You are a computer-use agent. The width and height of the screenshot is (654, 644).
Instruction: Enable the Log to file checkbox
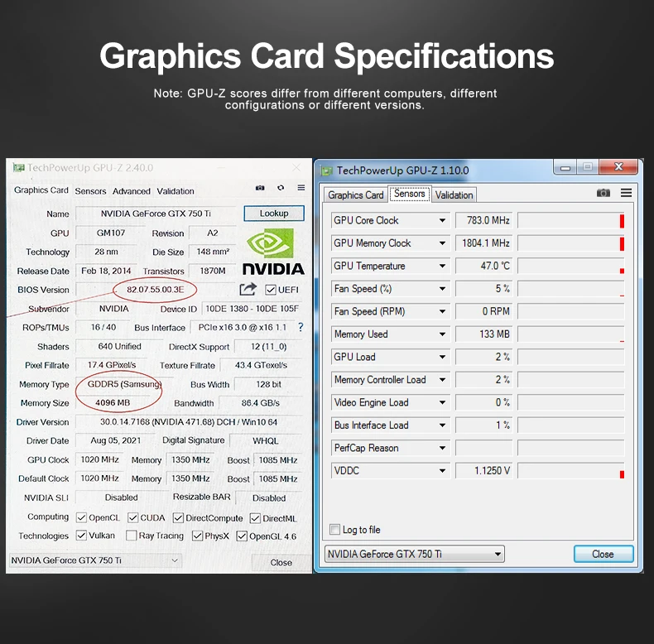[334, 530]
